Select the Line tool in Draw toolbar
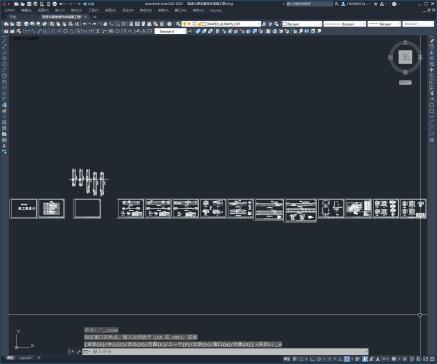Image resolution: width=437 pixels, height=364 pixels. pyautogui.click(x=4, y=41)
